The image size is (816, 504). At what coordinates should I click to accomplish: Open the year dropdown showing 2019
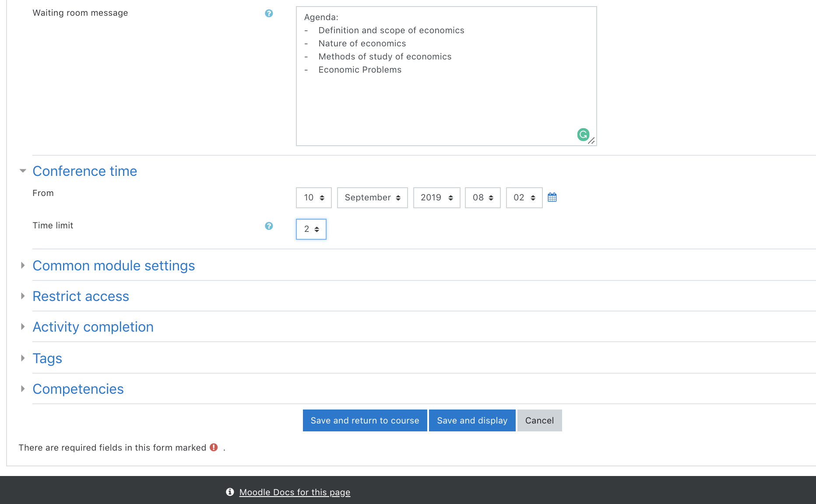point(436,197)
